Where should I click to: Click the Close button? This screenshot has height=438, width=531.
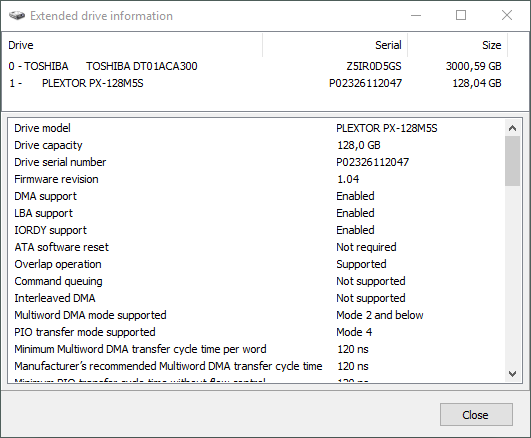(x=476, y=414)
